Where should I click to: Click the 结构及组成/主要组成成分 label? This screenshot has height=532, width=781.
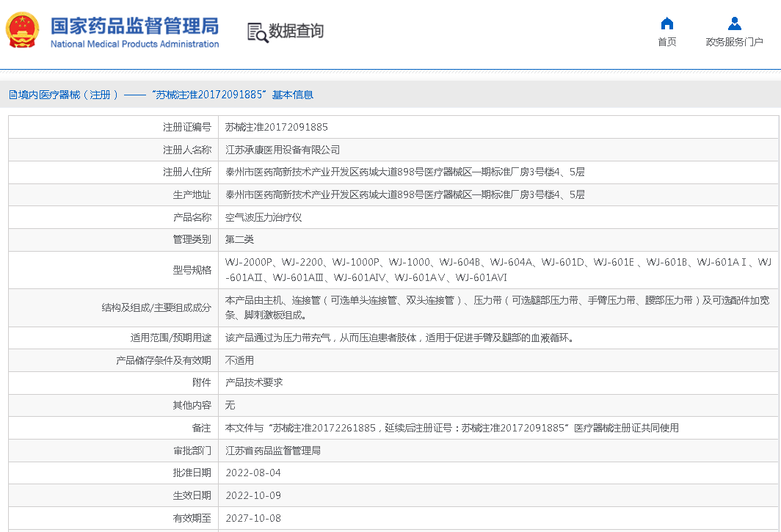(156, 307)
